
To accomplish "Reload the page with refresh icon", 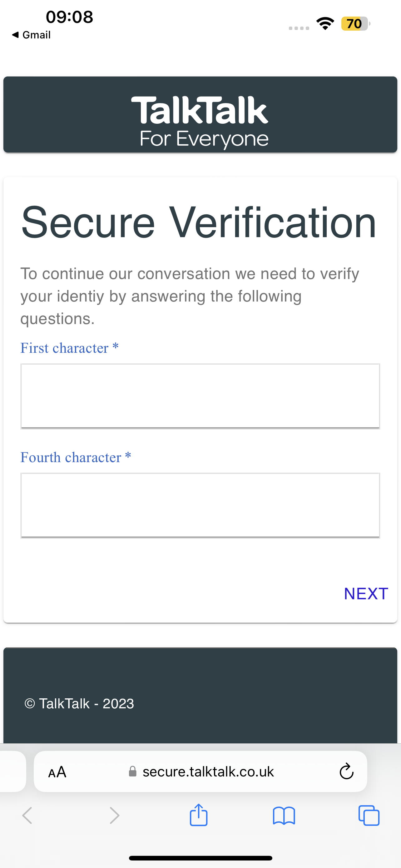I will pyautogui.click(x=346, y=771).
